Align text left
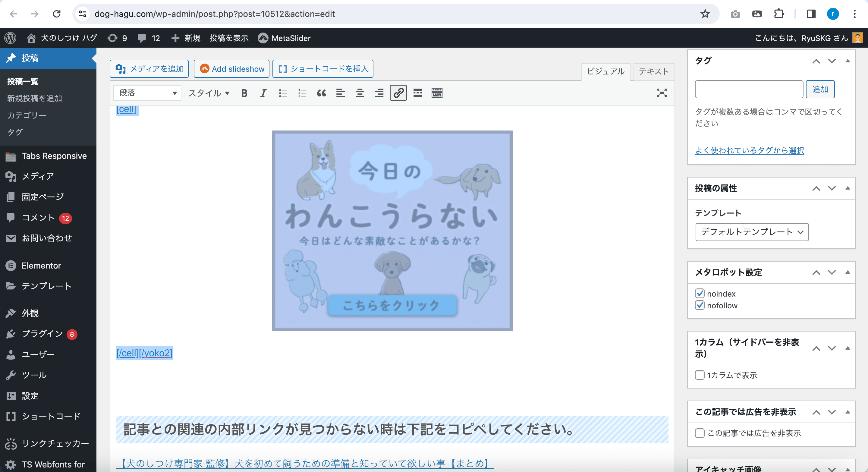868x472 pixels. (x=341, y=93)
